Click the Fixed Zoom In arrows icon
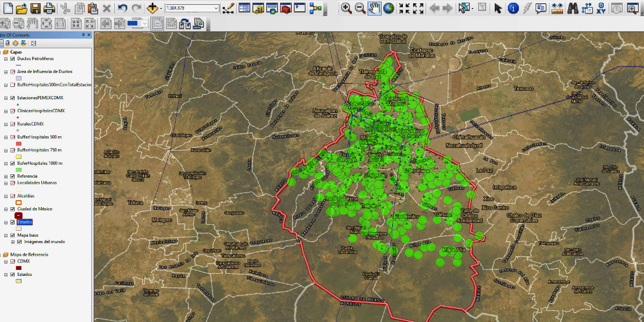Screen dimensions: 644x322 (x=405, y=8)
